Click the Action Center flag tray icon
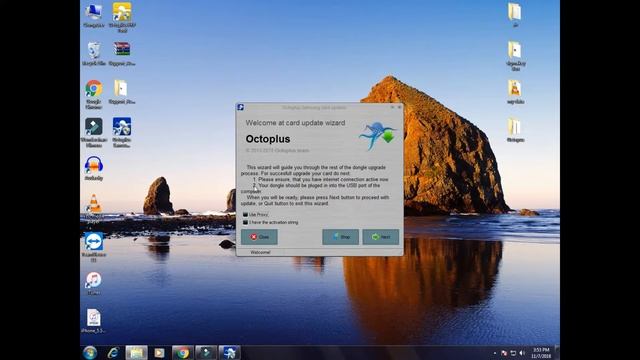This screenshot has height=360, width=640. tap(504, 353)
